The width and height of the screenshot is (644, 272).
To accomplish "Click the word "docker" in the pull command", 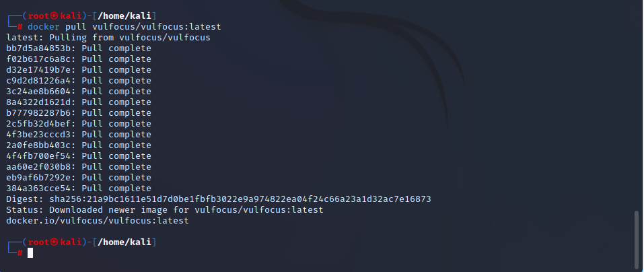I will pyautogui.click(x=44, y=26).
